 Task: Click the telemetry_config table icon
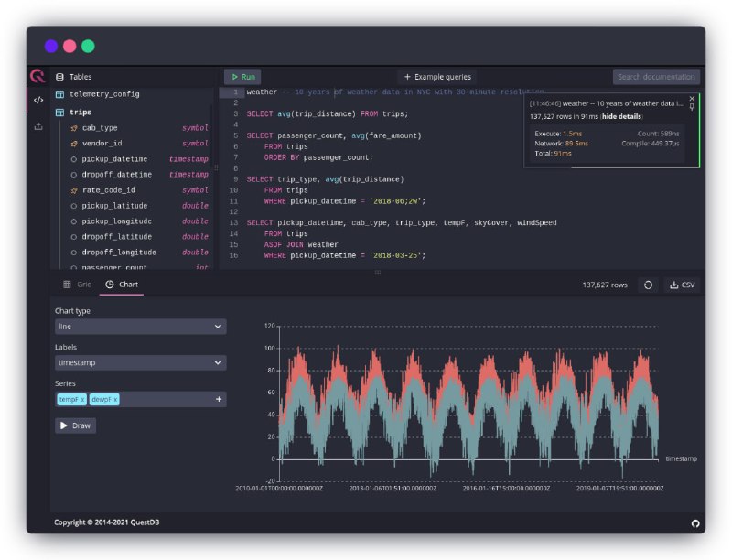[x=59, y=94]
